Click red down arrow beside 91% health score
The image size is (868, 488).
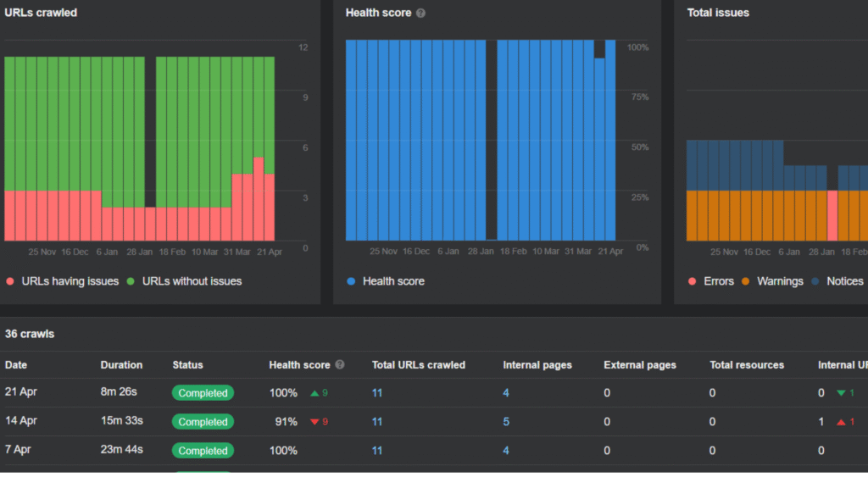[314, 422]
